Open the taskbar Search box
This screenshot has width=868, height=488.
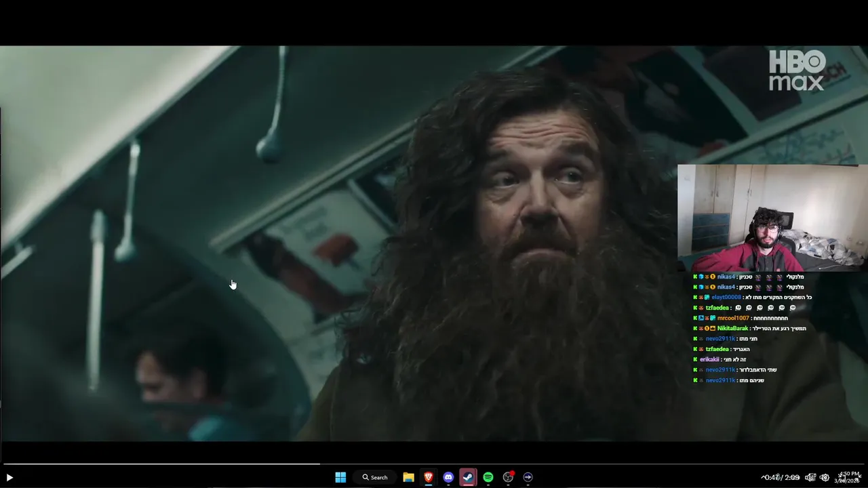tap(375, 477)
